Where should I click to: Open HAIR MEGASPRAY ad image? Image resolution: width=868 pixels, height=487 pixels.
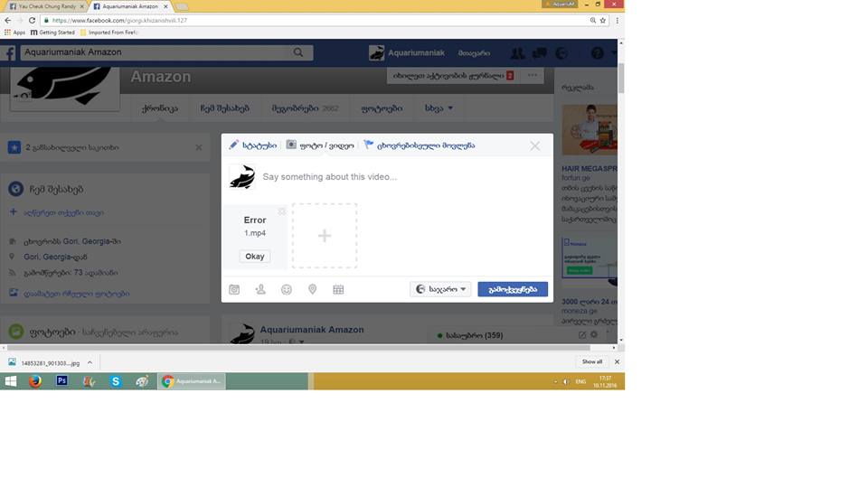pyautogui.click(x=590, y=130)
